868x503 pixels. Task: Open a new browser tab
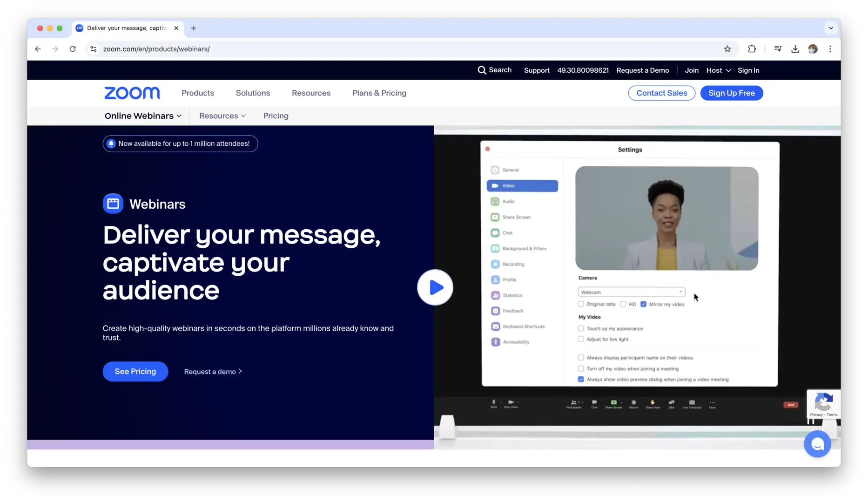click(x=194, y=28)
